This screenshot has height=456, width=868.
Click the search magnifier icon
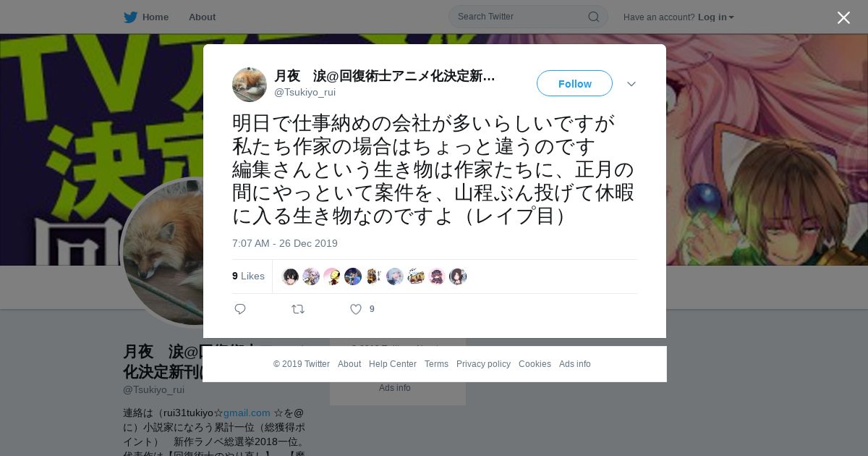point(593,17)
